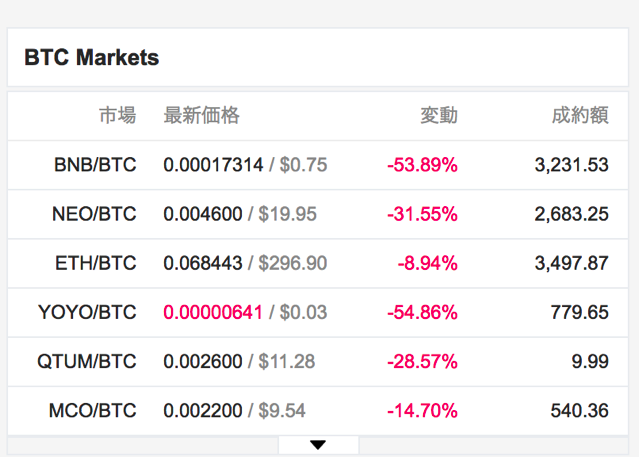Open the BNB/BTC market row

click(318, 165)
